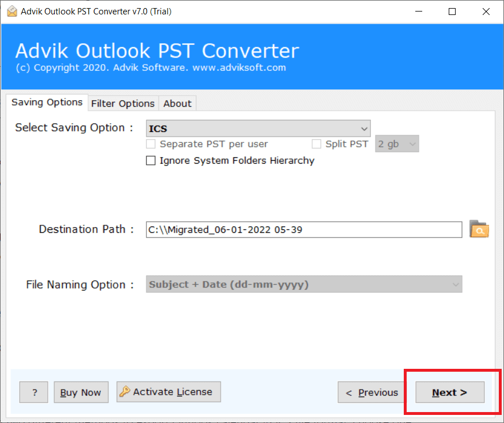Click the www.adviksoft.com copyright text
The height and width of the screenshot is (423, 504).
pyautogui.click(x=239, y=67)
